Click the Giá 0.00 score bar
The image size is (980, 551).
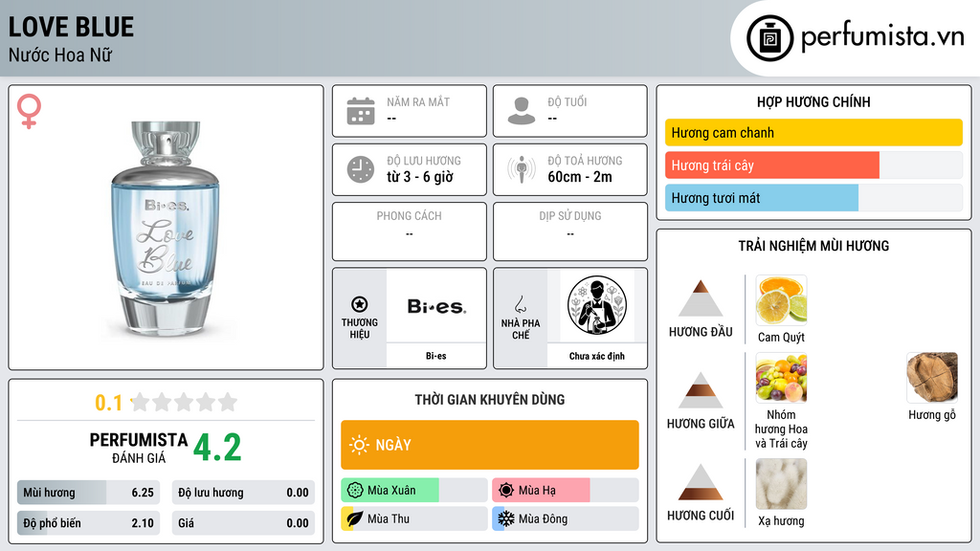pos(243,523)
